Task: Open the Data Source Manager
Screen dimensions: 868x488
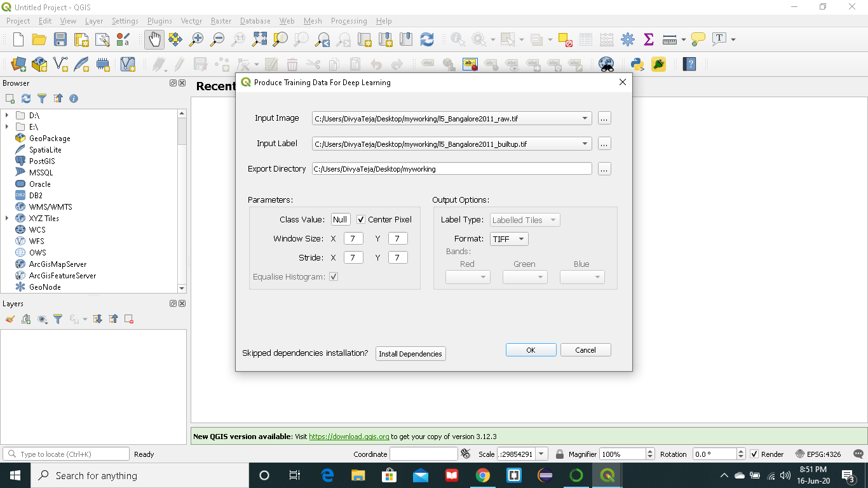Action: pos(18,64)
